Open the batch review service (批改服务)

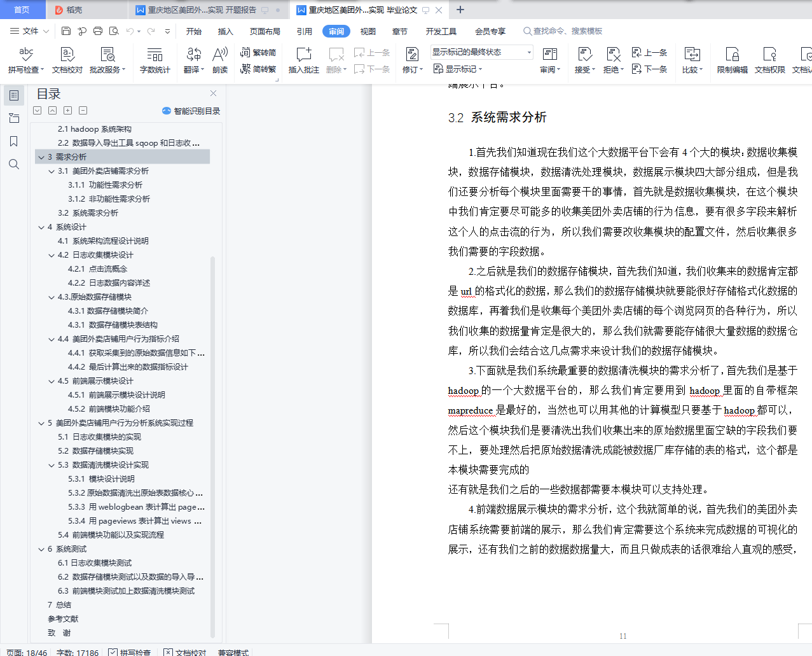pos(107,60)
